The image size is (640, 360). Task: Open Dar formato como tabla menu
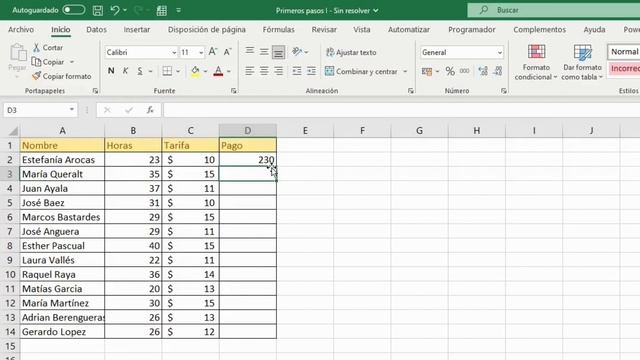tap(582, 62)
